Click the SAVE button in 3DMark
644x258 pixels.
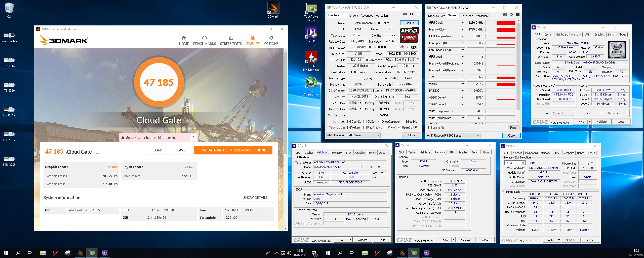(181, 150)
